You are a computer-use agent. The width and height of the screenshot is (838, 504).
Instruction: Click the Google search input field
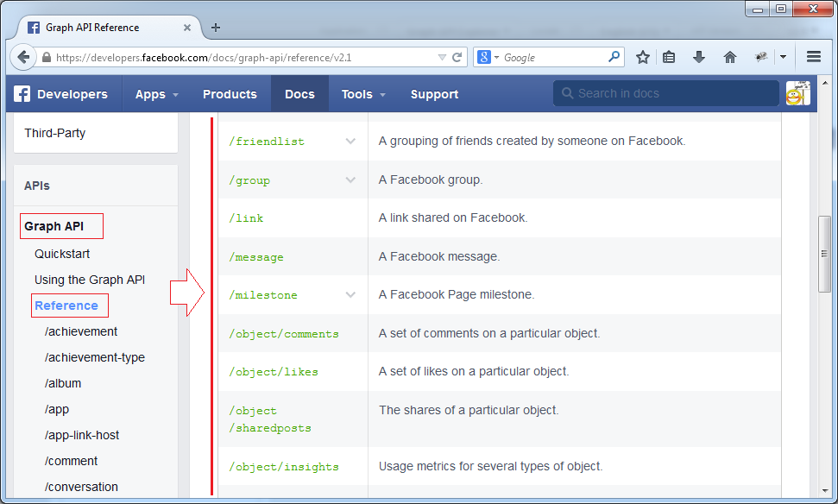pyautogui.click(x=554, y=57)
